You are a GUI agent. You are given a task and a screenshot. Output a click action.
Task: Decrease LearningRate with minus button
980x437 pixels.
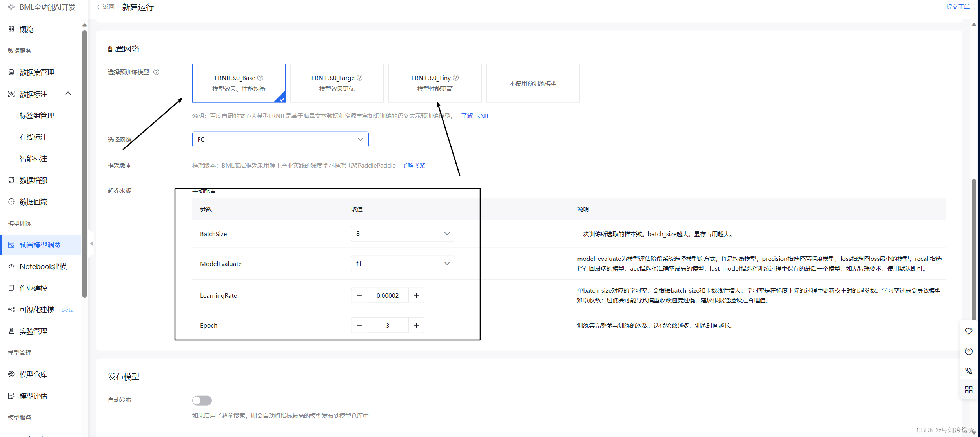click(x=359, y=295)
